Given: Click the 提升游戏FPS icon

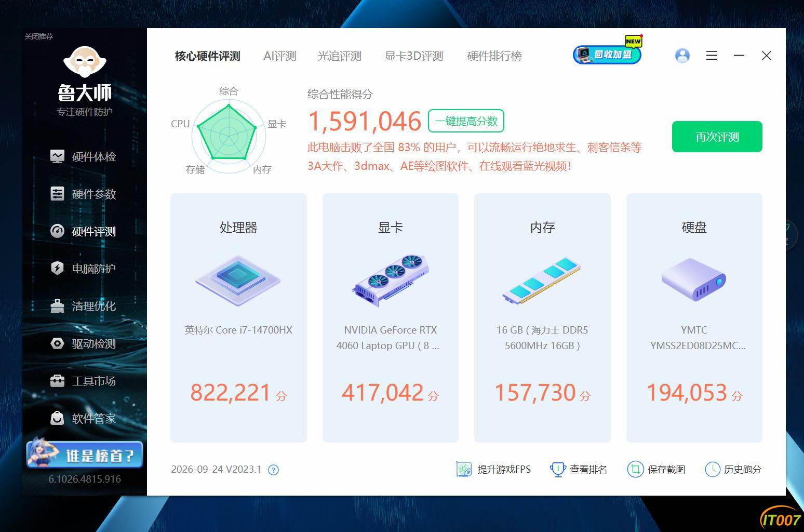Looking at the screenshot, I should (464, 469).
